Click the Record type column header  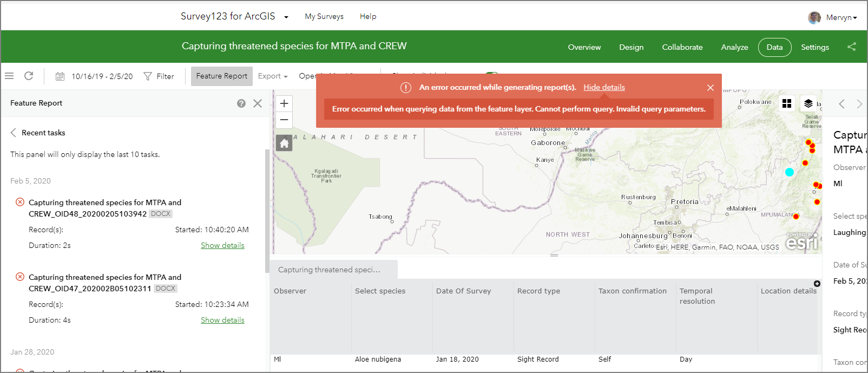pos(538,291)
